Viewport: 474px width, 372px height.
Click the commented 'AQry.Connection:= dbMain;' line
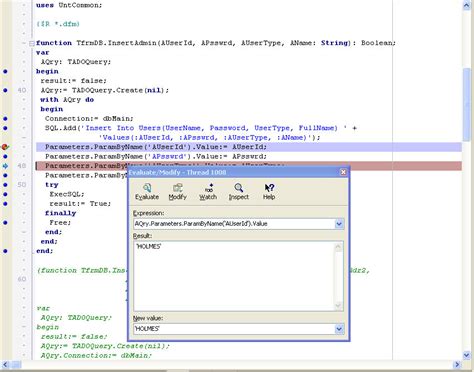pos(96,355)
